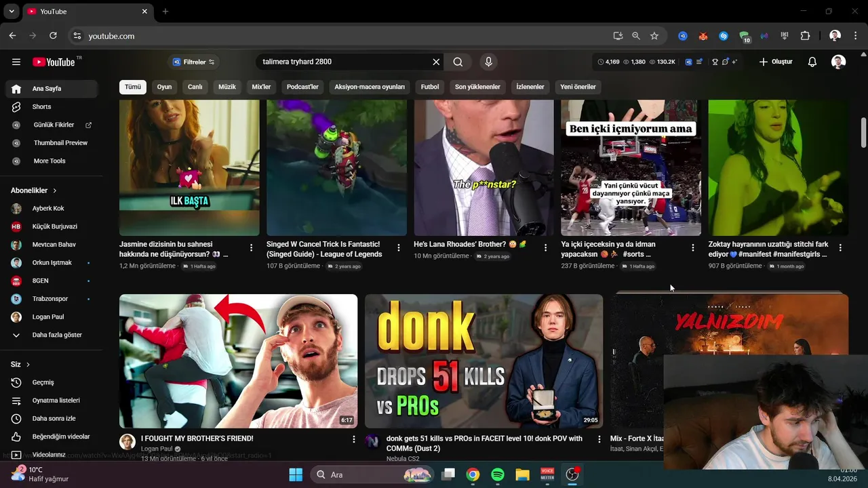Open options for Ya içki içeceksin video
This screenshot has height=488, width=868.
(x=692, y=248)
